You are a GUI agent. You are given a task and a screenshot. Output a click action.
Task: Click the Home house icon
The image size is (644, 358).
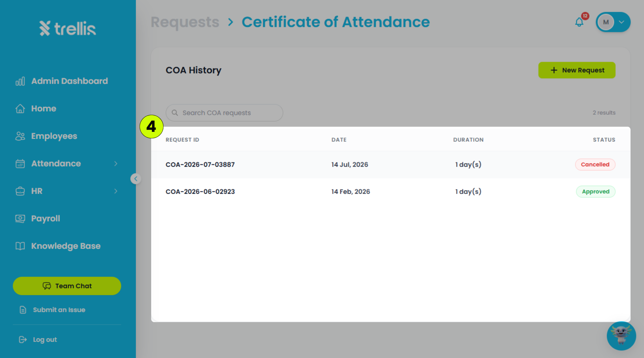pyautogui.click(x=20, y=109)
